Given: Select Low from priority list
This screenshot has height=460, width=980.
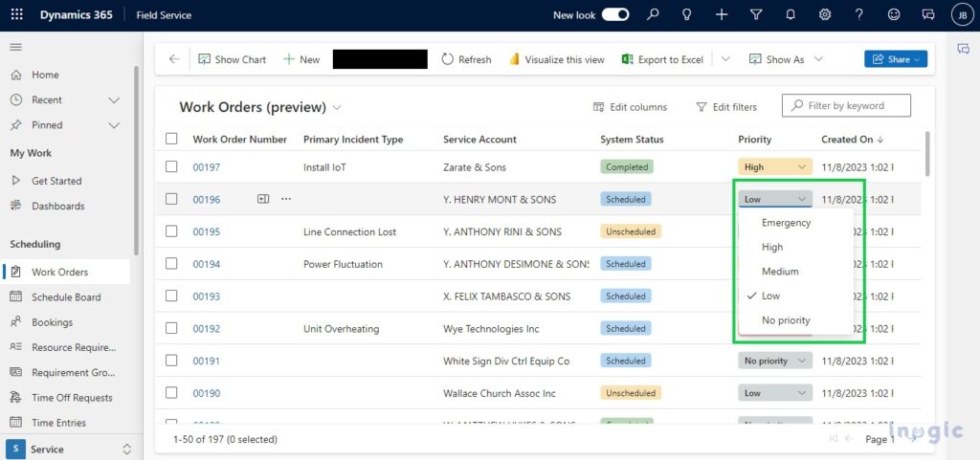Looking at the screenshot, I should 795,296.
